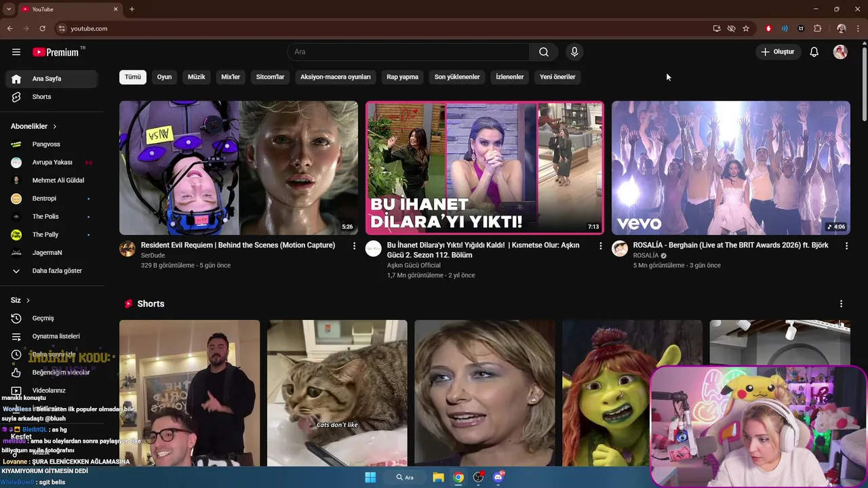Open Discord from the taskbar

pos(499,477)
